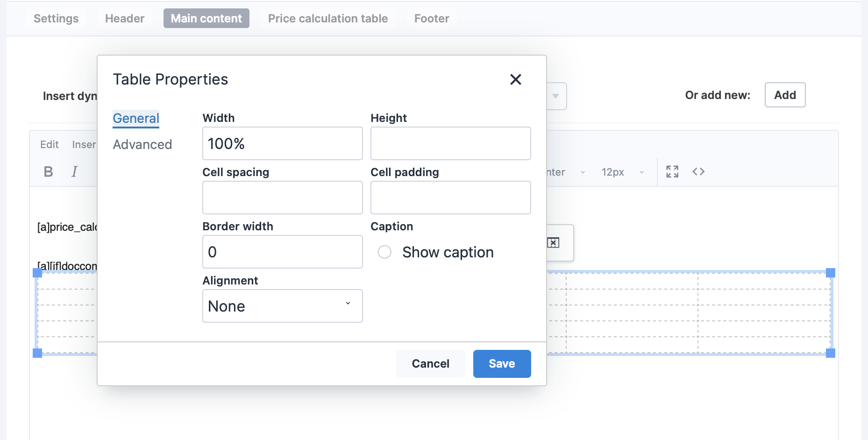Image resolution: width=868 pixels, height=440 pixels.
Task: Enable the Show caption option
Action: pos(384,252)
